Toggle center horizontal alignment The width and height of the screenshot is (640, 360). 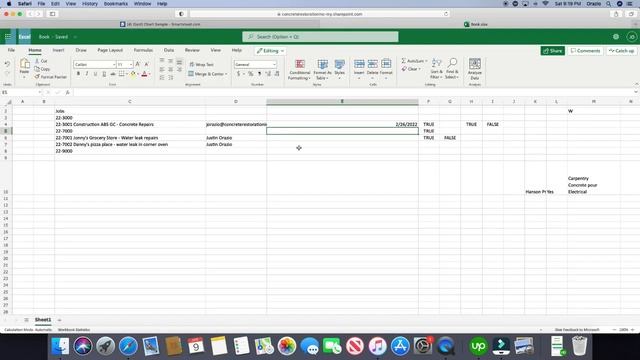coord(171,69)
